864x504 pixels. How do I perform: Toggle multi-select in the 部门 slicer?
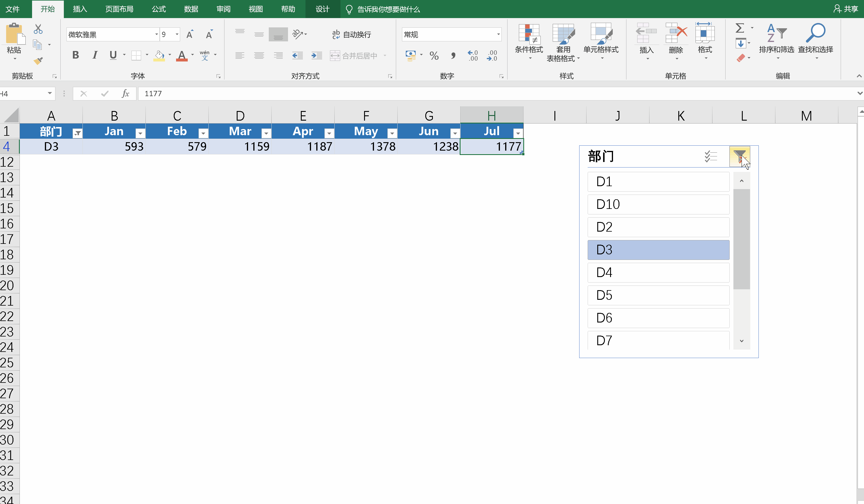pyautogui.click(x=710, y=156)
